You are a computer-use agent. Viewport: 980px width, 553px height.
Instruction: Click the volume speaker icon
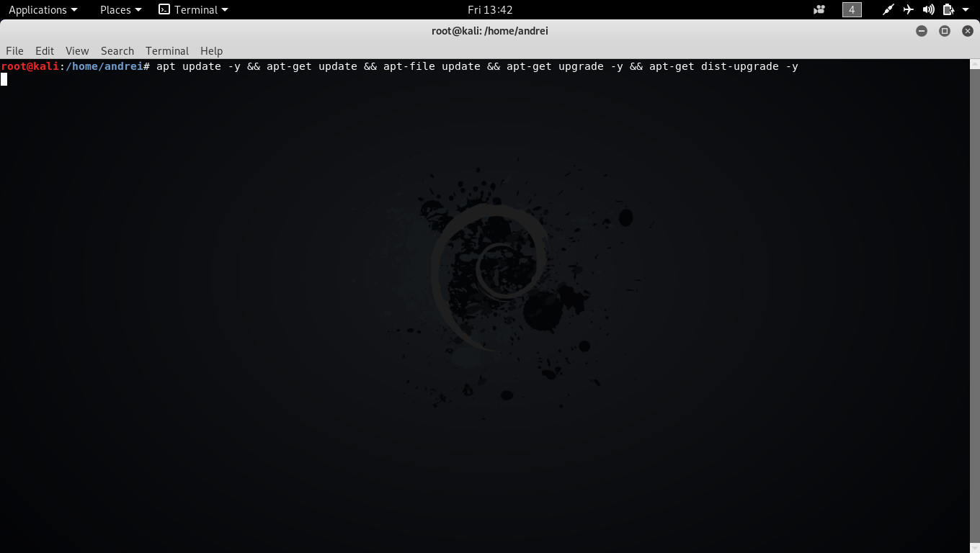click(929, 10)
